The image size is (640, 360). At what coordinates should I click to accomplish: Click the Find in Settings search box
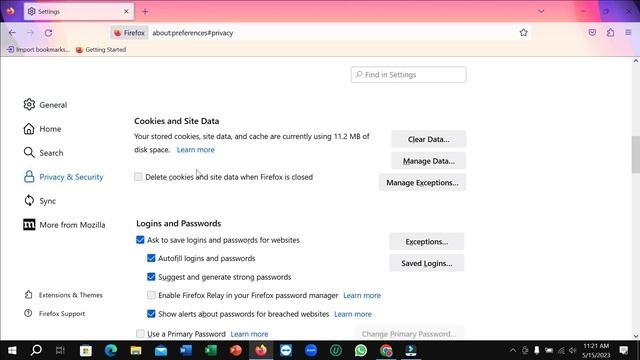[x=408, y=75]
